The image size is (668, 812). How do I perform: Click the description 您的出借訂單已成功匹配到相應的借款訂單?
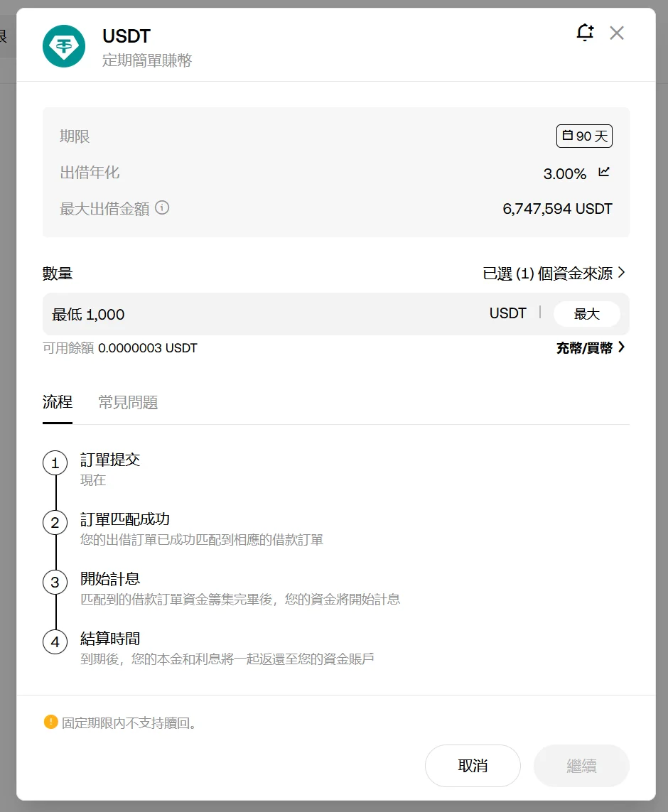(202, 540)
